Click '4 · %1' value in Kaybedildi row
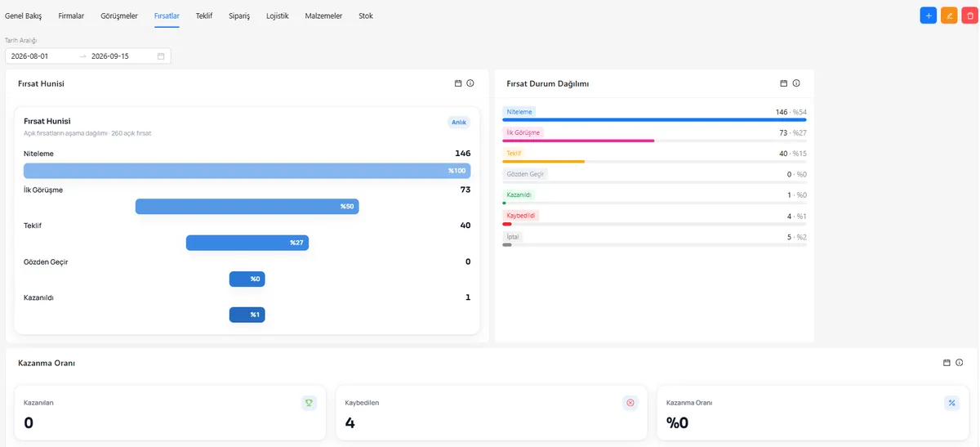Viewport: 980px width, 447px height. [796, 216]
